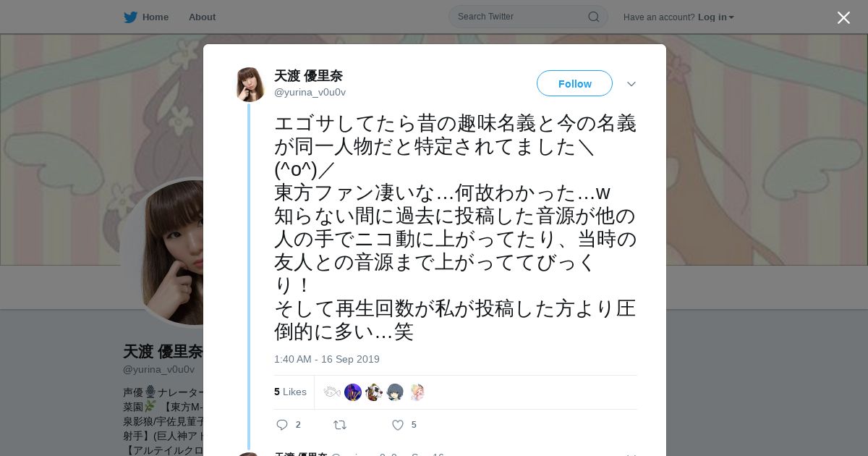This screenshot has height=456, width=868.
Task: Open the @yurina_v0u0v handle link
Action: (x=310, y=92)
